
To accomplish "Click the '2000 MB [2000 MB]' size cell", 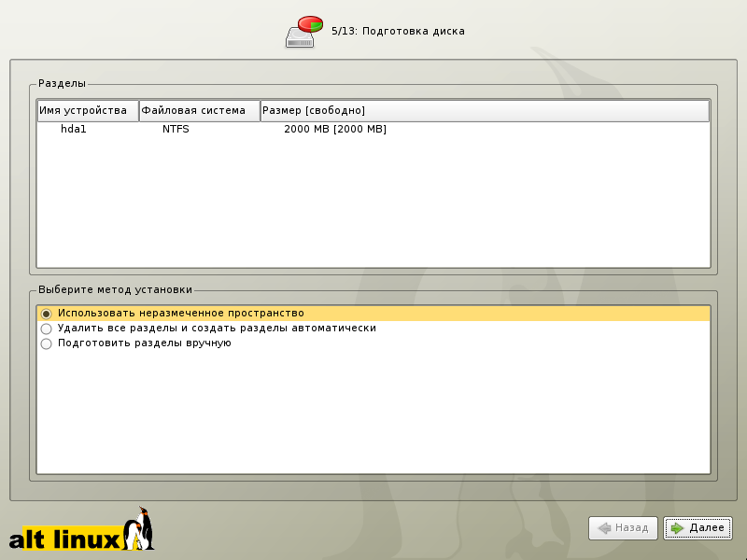I will tap(335, 129).
